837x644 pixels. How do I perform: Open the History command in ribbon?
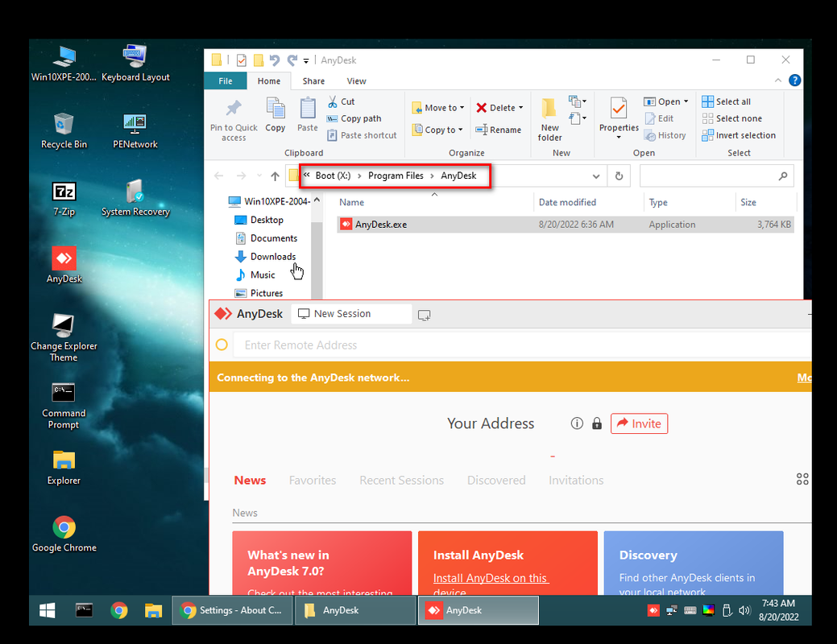665,135
